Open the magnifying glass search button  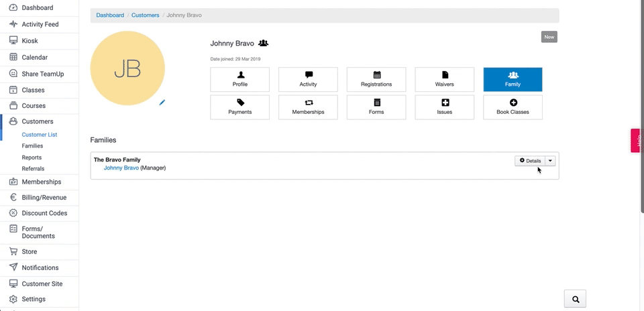575,299
